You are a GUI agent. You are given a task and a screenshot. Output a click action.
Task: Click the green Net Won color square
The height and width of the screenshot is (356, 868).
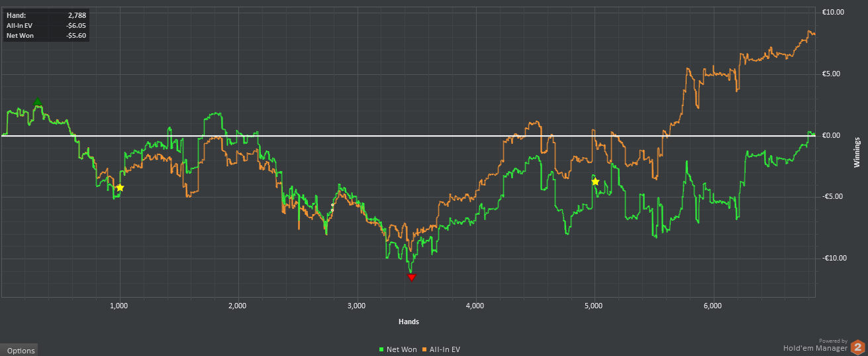coord(381,349)
